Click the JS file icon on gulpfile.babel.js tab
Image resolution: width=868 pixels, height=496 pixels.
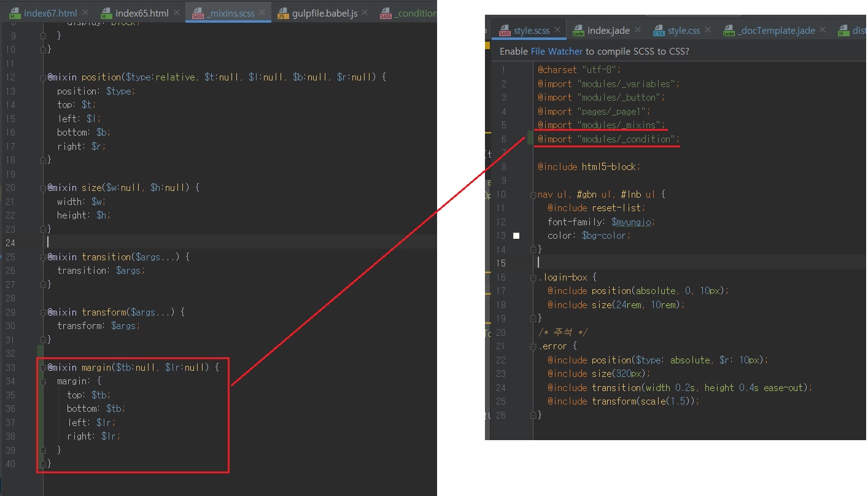coord(282,14)
